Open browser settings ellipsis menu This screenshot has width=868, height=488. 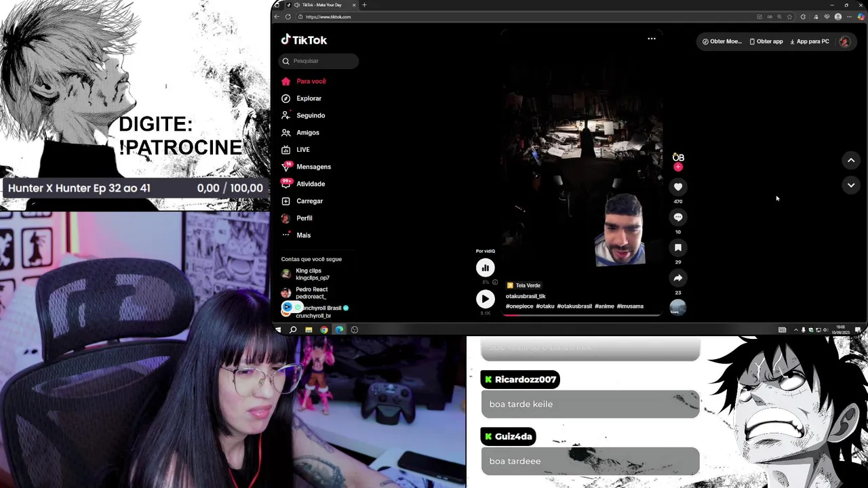(849, 17)
